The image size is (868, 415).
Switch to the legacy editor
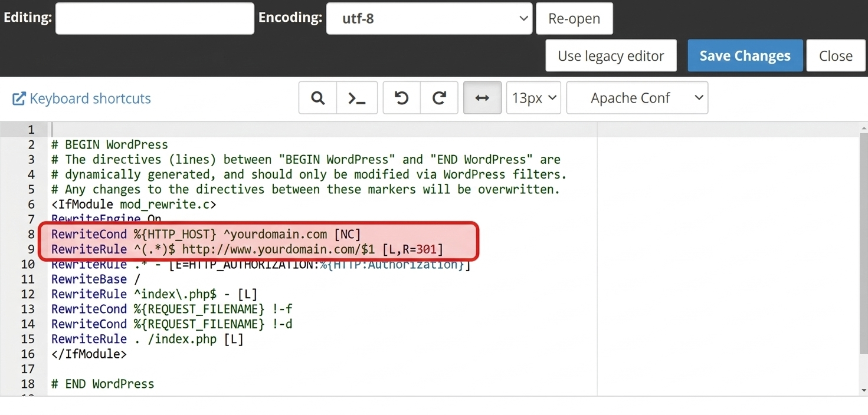[x=611, y=55]
